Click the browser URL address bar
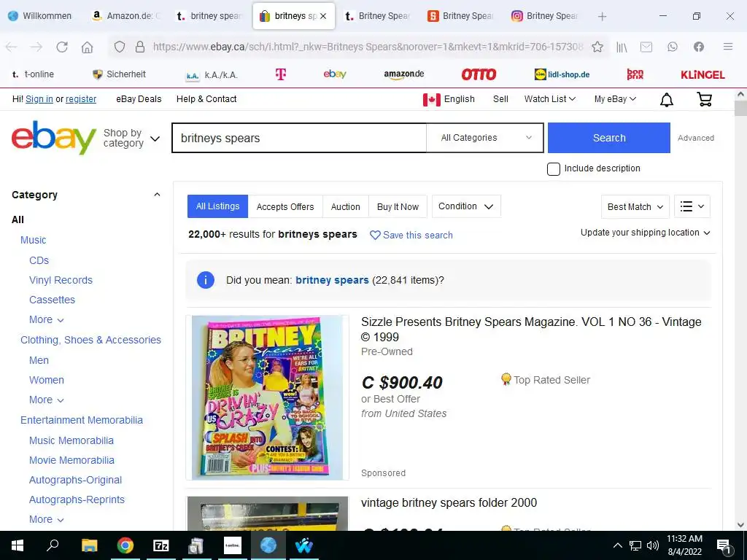 pos(367,47)
